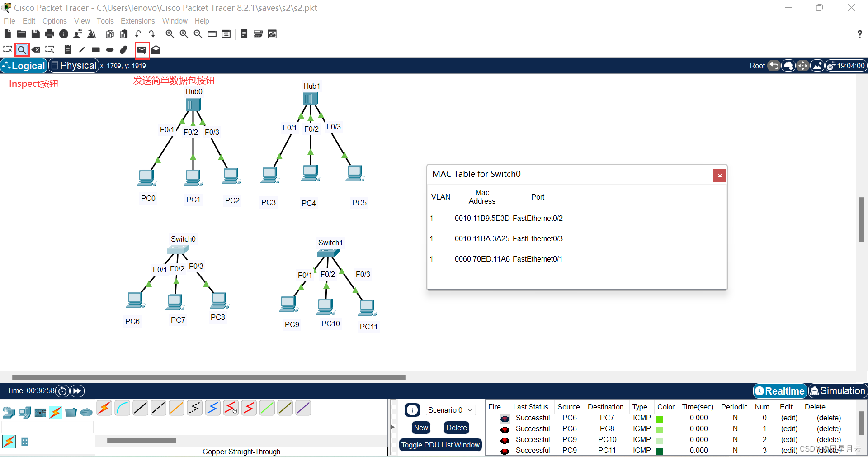Switch to Simulation mode
868x457 pixels.
(837, 391)
